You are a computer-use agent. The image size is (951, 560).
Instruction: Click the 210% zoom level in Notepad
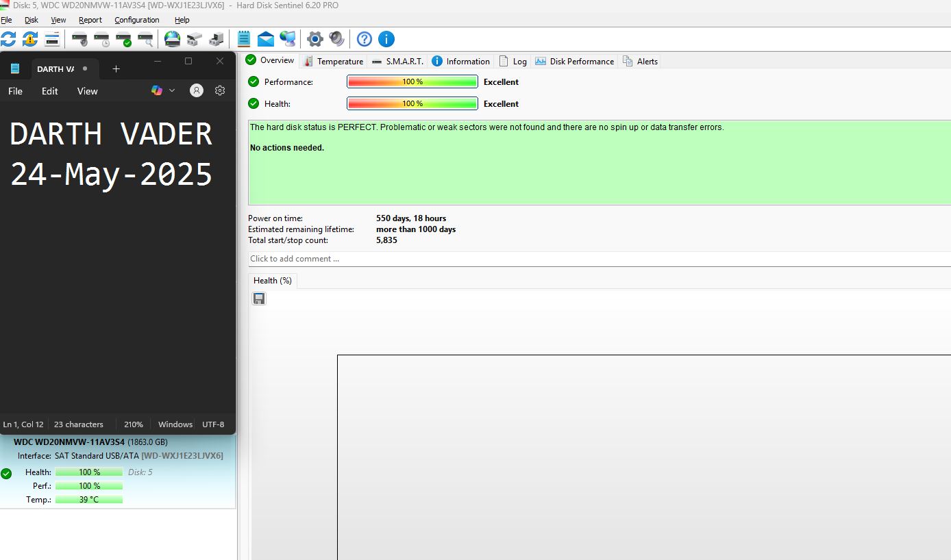click(x=134, y=424)
